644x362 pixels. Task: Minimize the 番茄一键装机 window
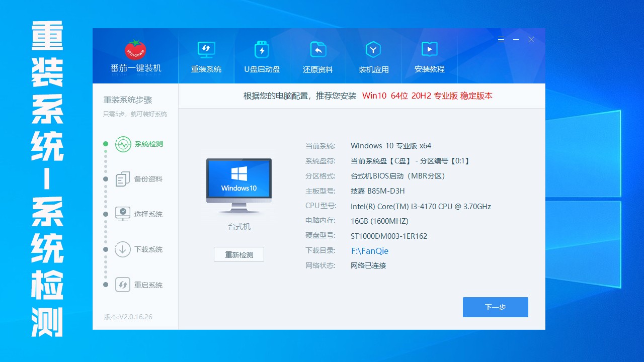[516, 39]
